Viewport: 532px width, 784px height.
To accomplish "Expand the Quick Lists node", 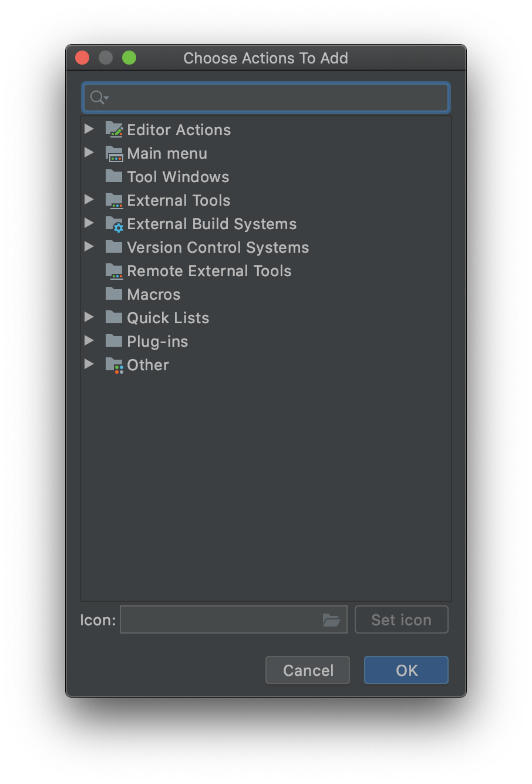I will click(x=89, y=317).
